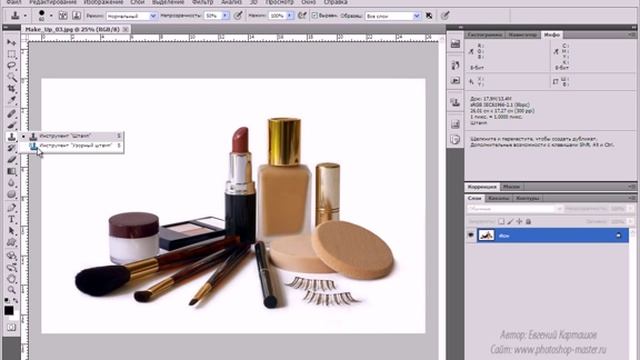640x360 pixels.
Task: Switch to the Маски tab
Action: click(x=511, y=187)
